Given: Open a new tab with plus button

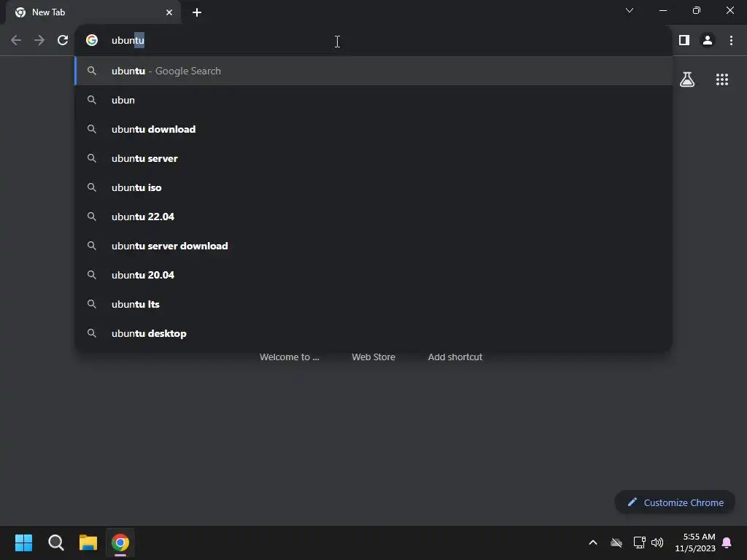Looking at the screenshot, I should point(197,12).
